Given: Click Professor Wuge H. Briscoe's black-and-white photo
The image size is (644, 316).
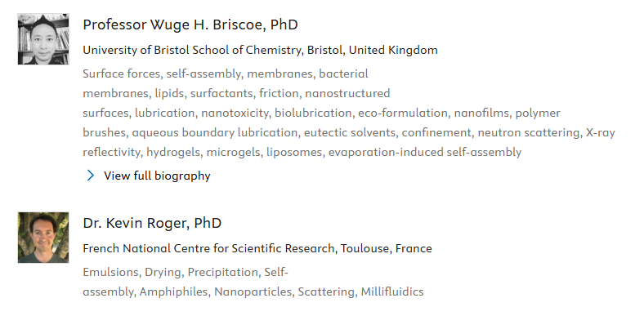Looking at the screenshot, I should point(43,39).
